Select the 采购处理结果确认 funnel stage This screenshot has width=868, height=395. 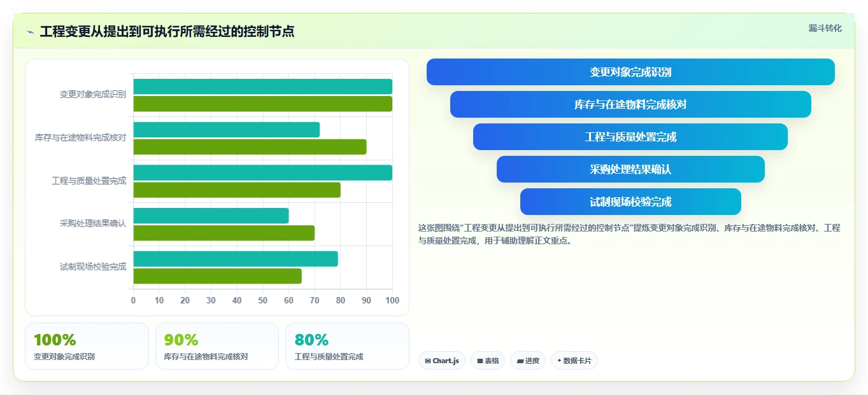[x=630, y=169]
